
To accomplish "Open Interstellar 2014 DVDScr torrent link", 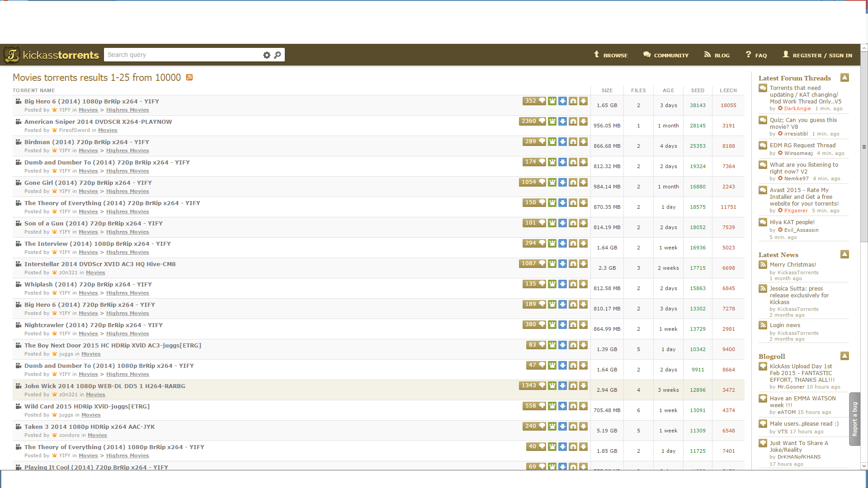I will pyautogui.click(x=100, y=264).
